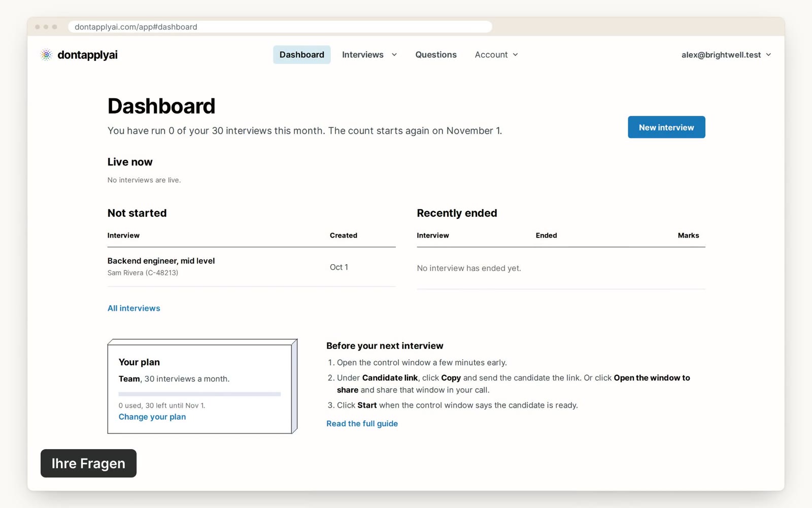Image resolution: width=812 pixels, height=508 pixels.
Task: Click the Interview header under Recently ended
Action: coord(433,235)
